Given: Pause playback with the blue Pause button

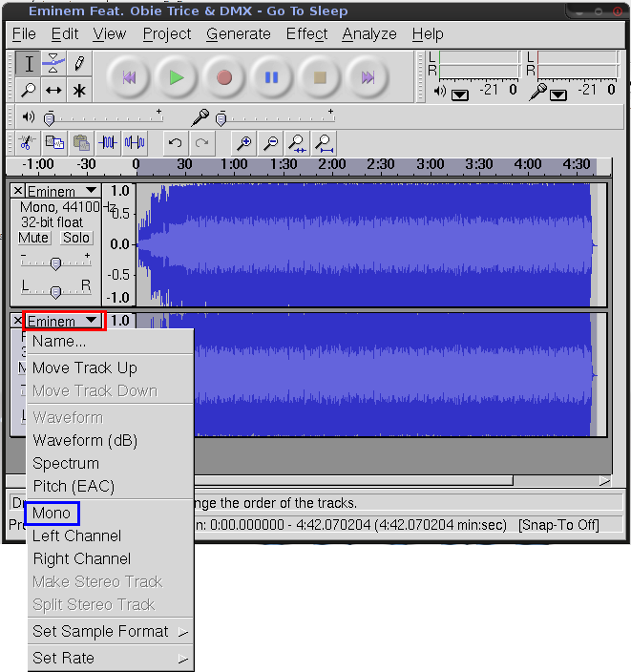Looking at the screenshot, I should pyautogui.click(x=272, y=77).
